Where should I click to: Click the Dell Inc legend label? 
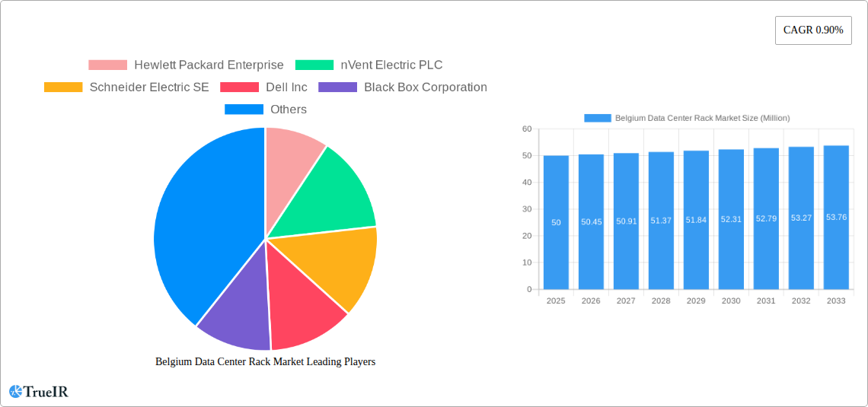click(x=286, y=87)
